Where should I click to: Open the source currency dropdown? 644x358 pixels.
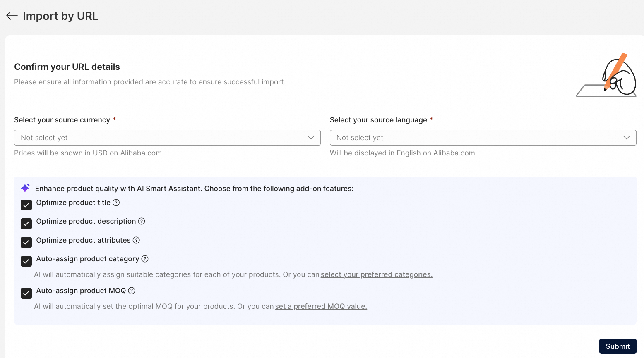pos(167,138)
